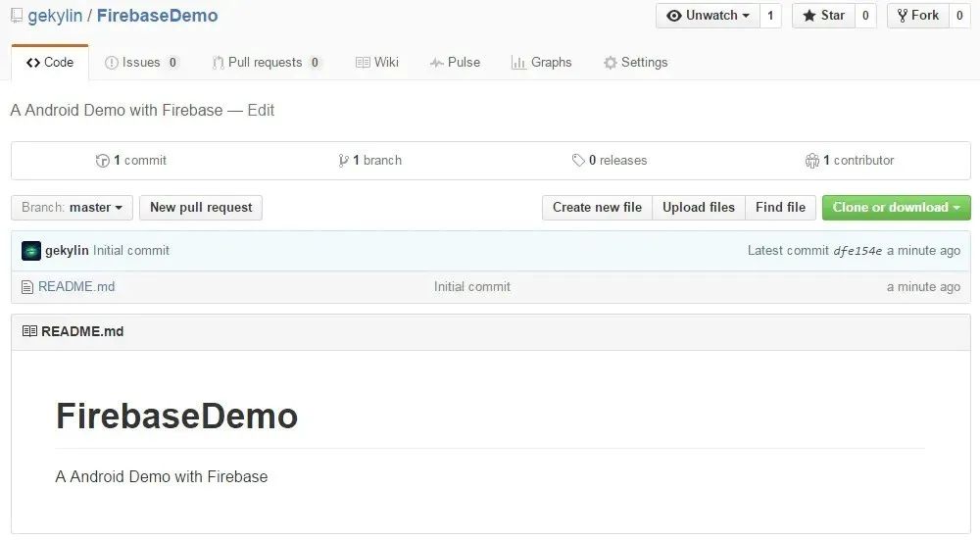Click the README.md header book icon

(29, 331)
